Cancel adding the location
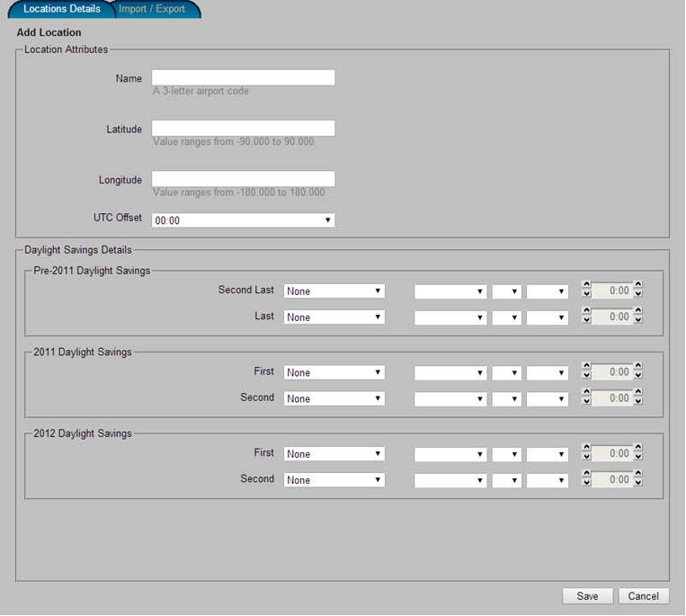This screenshot has width=686, height=616. [x=644, y=596]
